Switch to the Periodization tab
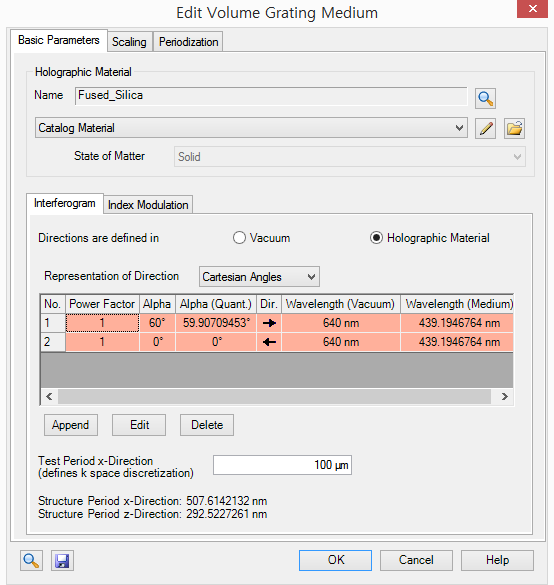Viewport: 554px width, 585px height. click(188, 42)
